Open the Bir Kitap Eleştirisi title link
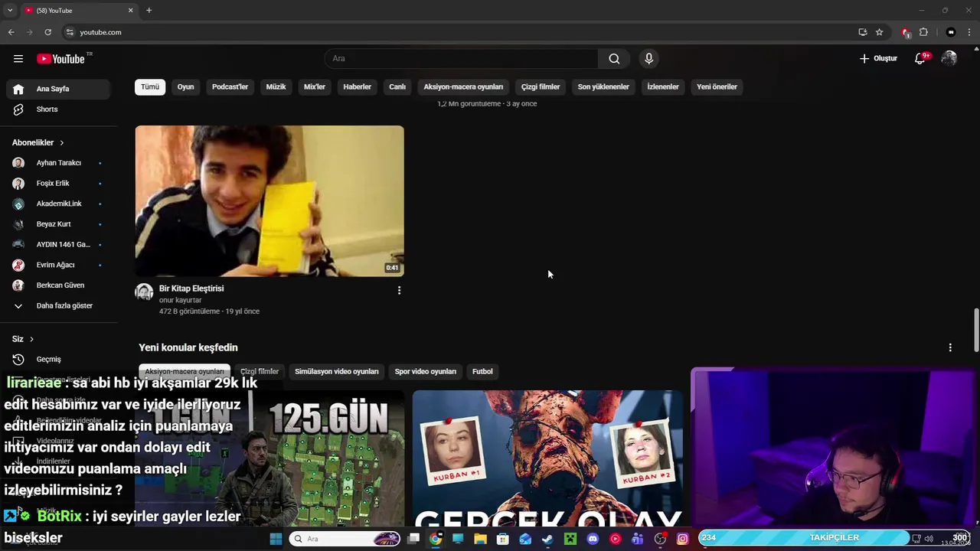 click(191, 289)
